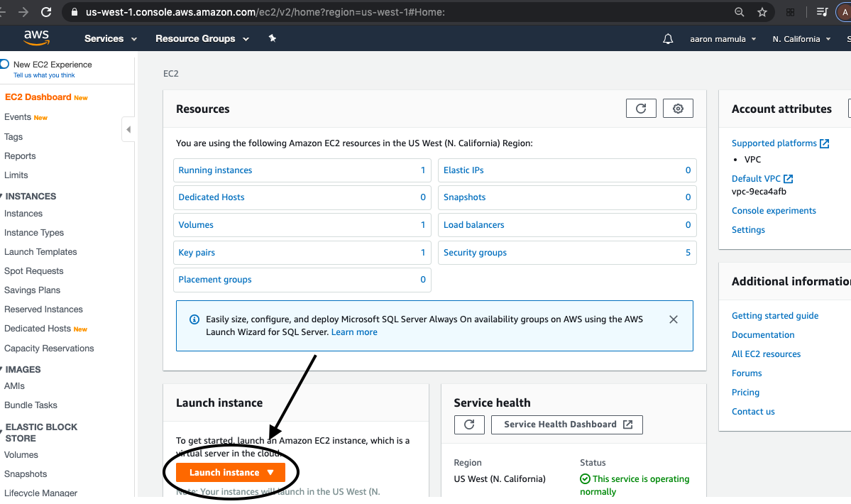Open Tags in sidebar
851x504 pixels.
tap(13, 137)
